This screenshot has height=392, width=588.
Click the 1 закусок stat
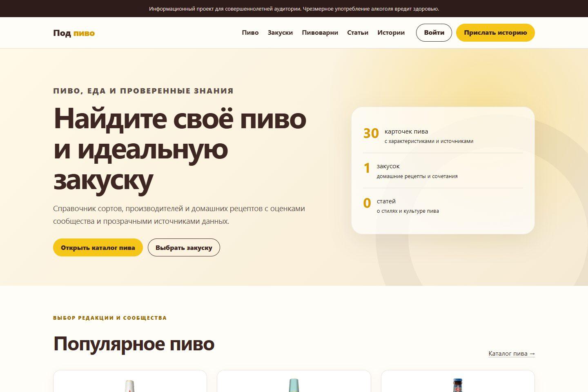click(x=443, y=171)
